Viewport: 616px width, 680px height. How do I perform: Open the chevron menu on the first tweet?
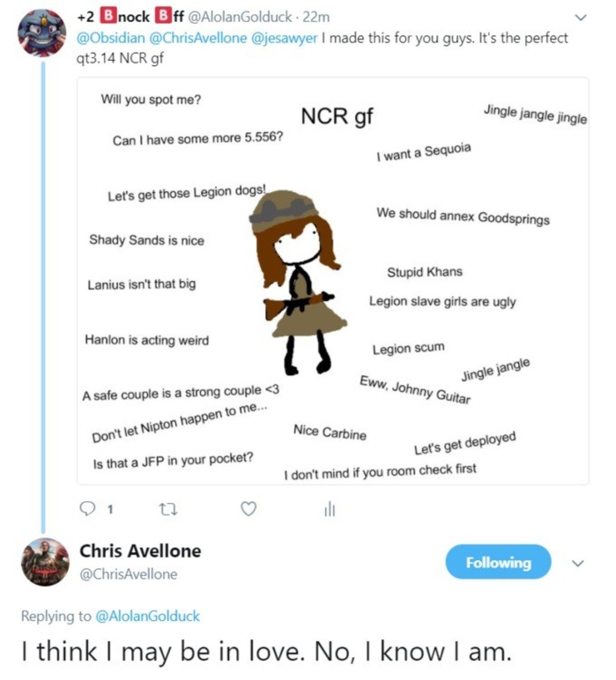[x=580, y=18]
